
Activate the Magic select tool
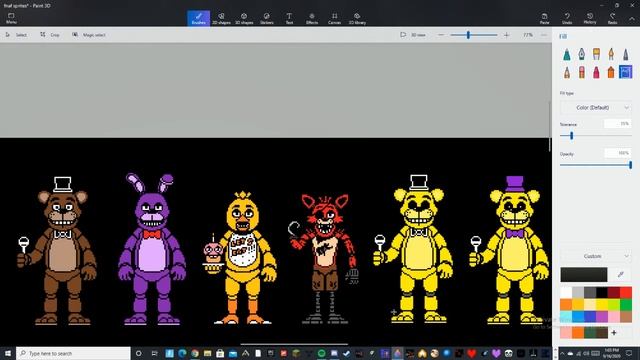pos(89,35)
